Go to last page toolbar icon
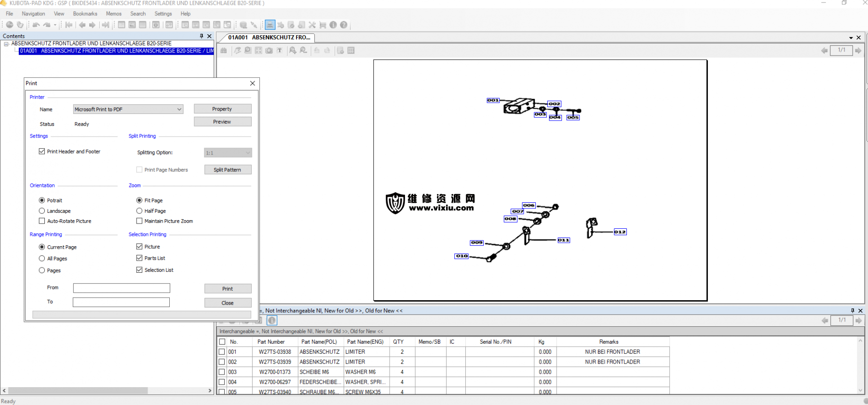868x405 pixels. (106, 25)
